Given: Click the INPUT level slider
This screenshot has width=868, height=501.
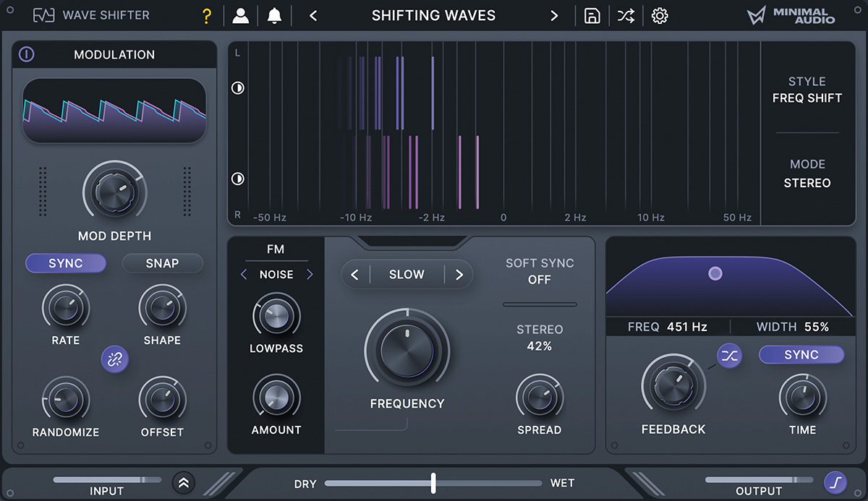Looking at the screenshot, I should tap(109, 479).
